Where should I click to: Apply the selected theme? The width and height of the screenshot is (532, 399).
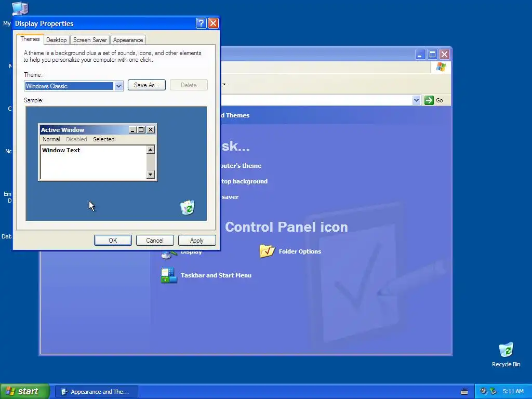(x=197, y=240)
